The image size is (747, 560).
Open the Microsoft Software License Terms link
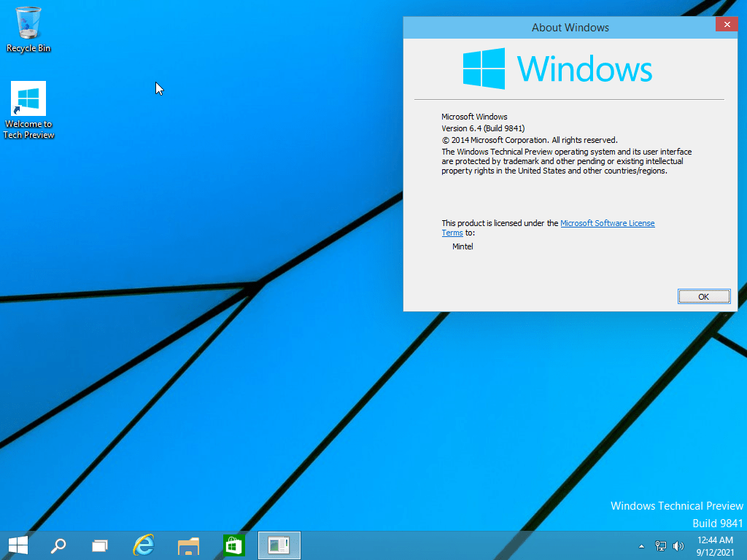607,223
